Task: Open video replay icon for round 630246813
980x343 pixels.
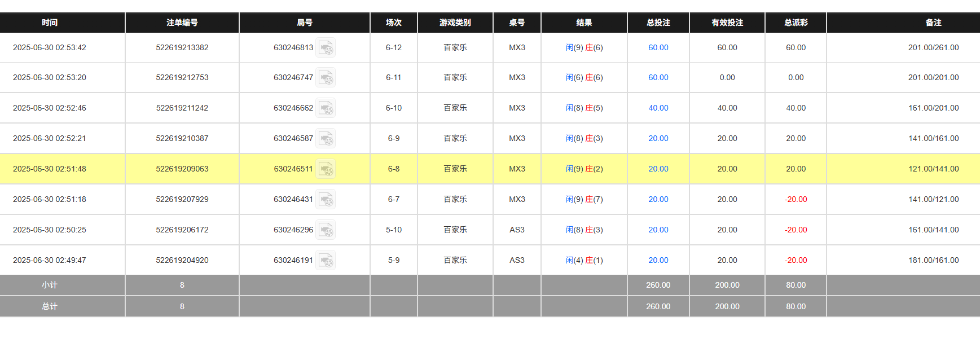Action: click(x=326, y=48)
